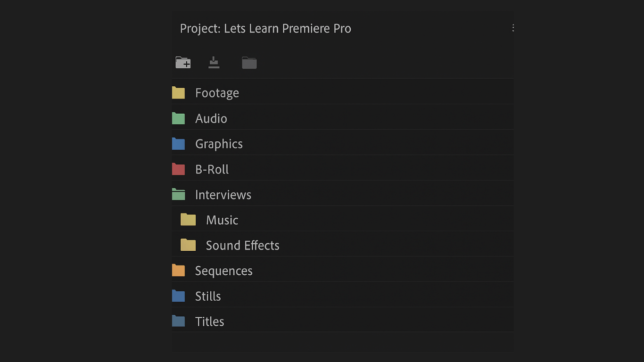Select the Stills bin label
644x362 pixels.
point(208,296)
